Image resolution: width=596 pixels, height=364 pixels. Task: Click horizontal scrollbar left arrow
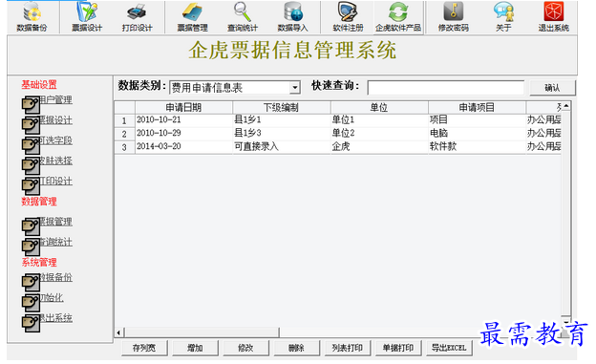119,332
